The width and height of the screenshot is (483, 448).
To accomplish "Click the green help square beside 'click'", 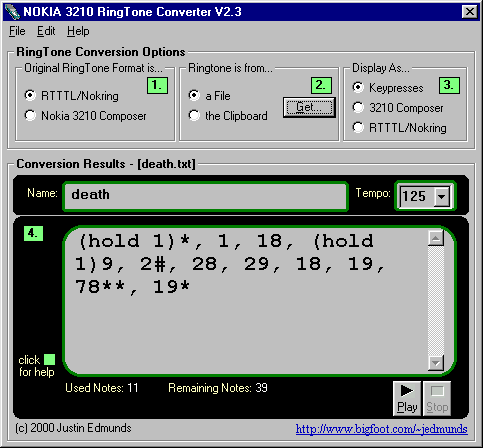I will click(x=49, y=360).
